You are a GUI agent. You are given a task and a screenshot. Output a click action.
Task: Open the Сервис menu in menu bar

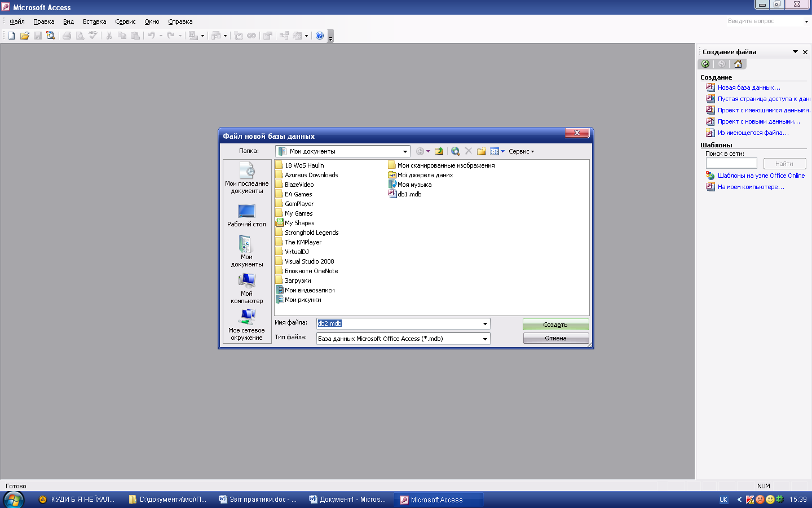[x=125, y=21]
